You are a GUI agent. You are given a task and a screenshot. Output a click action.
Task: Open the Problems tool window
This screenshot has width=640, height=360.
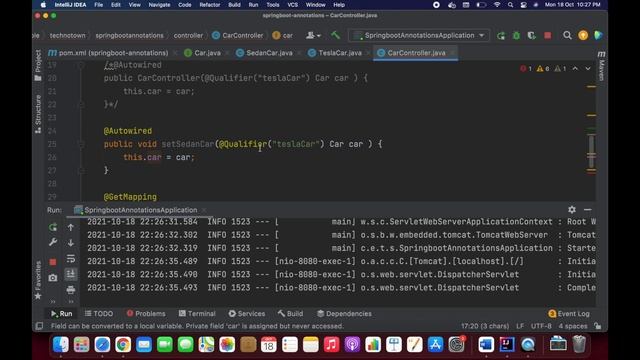point(146,313)
